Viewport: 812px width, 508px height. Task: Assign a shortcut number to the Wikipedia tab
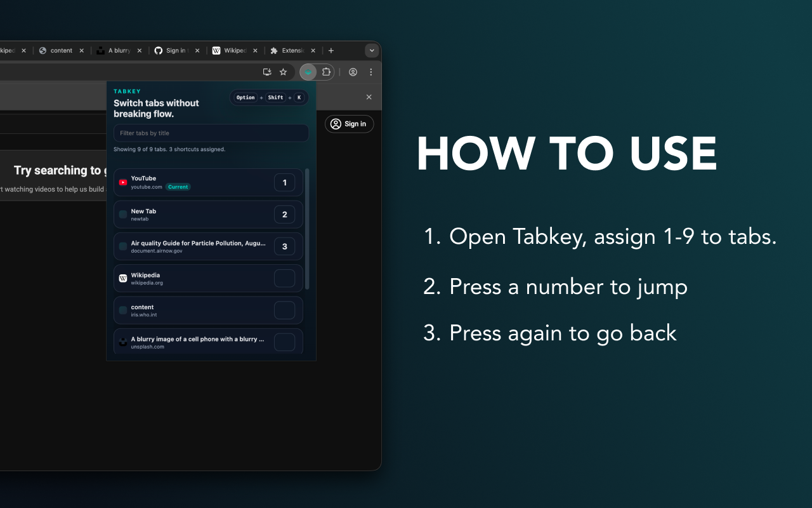[284, 278]
